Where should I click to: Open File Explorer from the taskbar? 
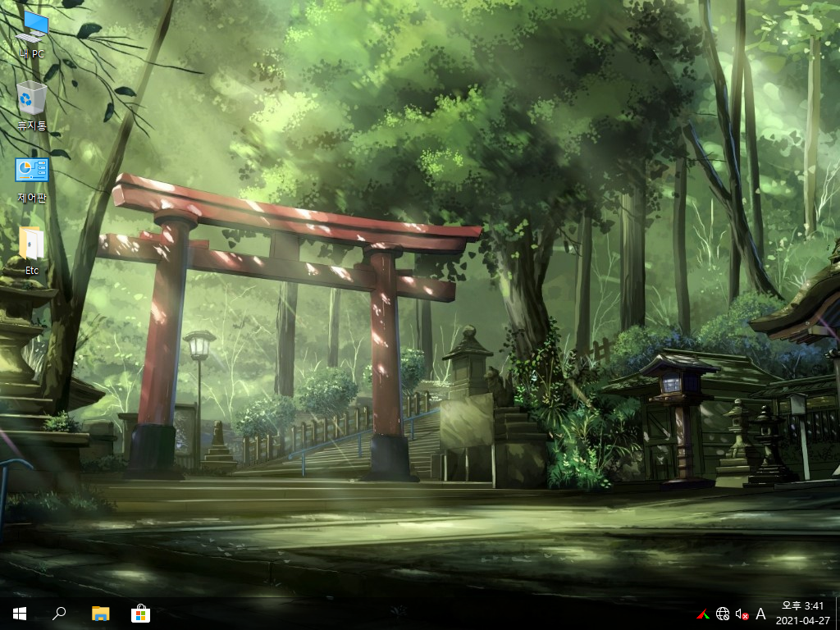[100, 614]
